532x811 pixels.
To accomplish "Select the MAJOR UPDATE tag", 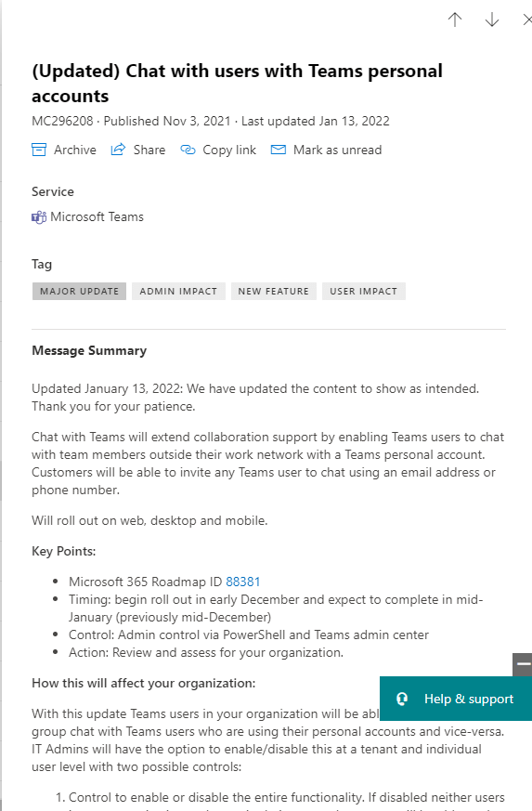I will (79, 291).
